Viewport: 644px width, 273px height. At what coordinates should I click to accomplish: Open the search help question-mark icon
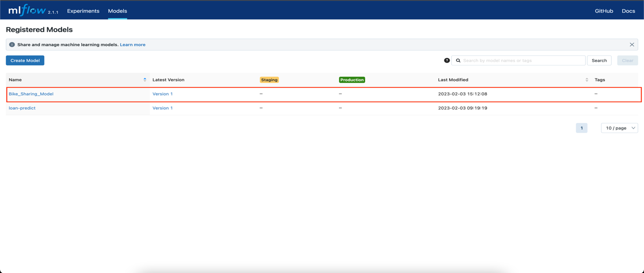tap(447, 60)
